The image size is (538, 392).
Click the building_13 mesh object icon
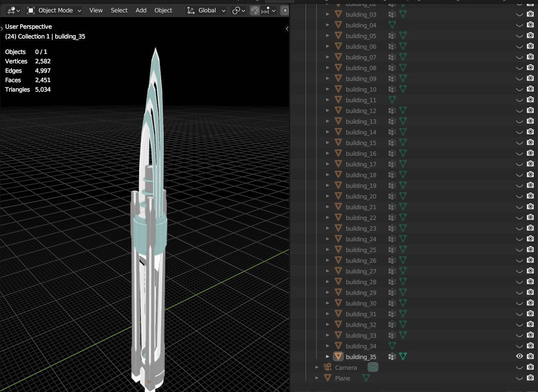click(339, 121)
